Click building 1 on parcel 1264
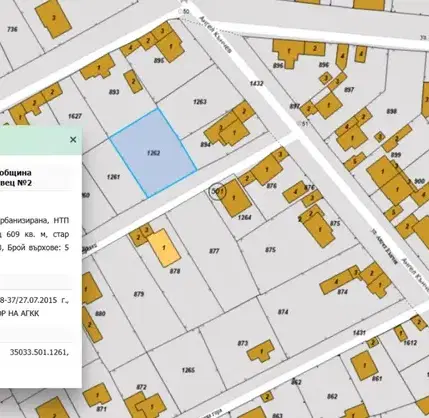This screenshot has width=429, height=418. pos(234,198)
